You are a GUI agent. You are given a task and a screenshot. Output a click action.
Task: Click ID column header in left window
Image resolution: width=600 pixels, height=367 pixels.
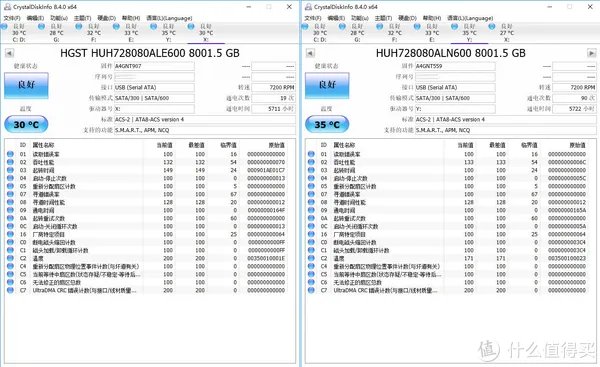(x=23, y=145)
